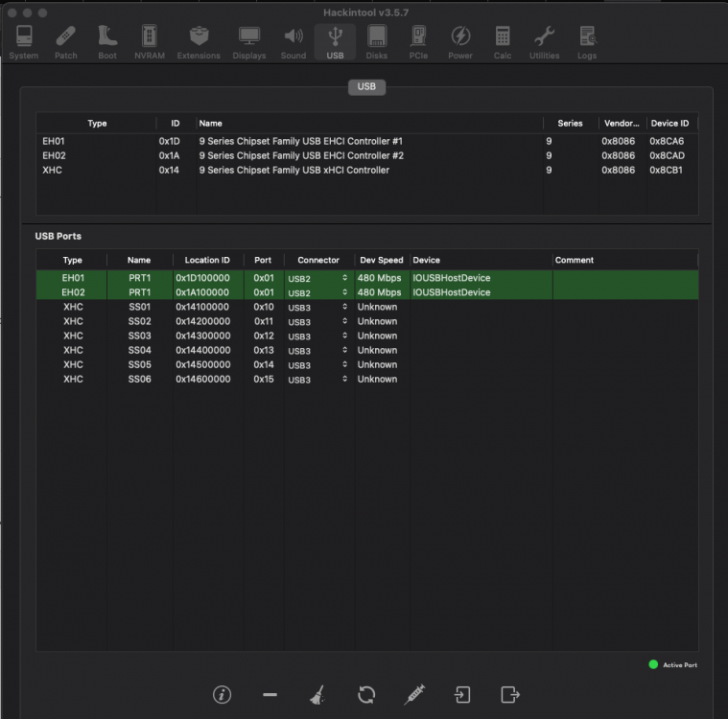Open connector dropdown for EH02 PRT1
728x719 pixels.
344,292
